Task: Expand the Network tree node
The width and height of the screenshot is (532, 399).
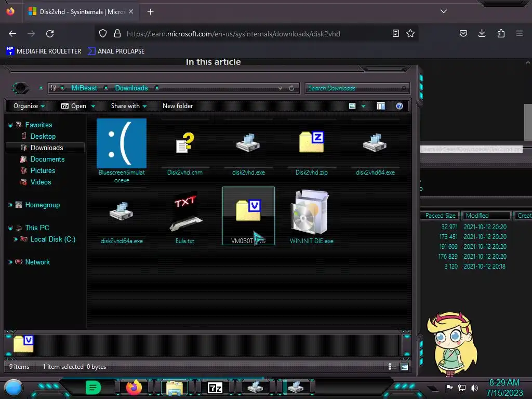Action: [10, 262]
